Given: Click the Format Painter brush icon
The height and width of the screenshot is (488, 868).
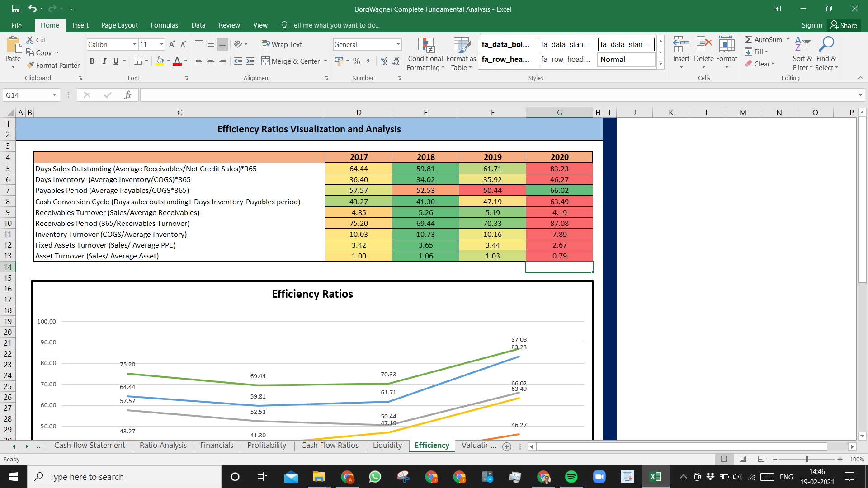Looking at the screenshot, I should tap(30, 66).
